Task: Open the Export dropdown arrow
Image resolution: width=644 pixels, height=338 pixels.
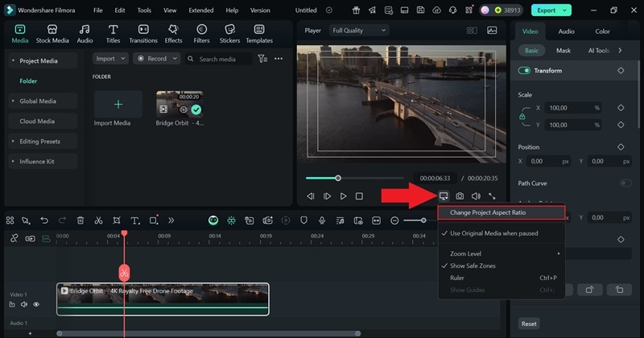Action: tap(565, 10)
